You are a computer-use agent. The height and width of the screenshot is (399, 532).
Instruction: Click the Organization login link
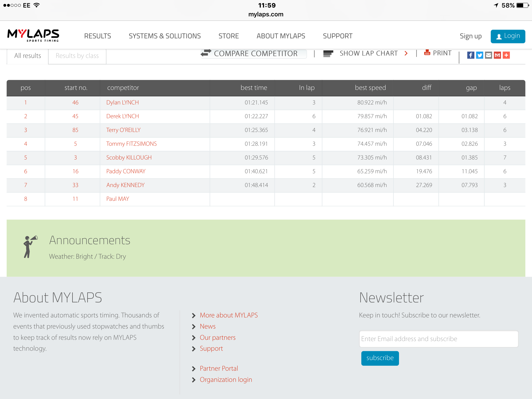[226, 380]
